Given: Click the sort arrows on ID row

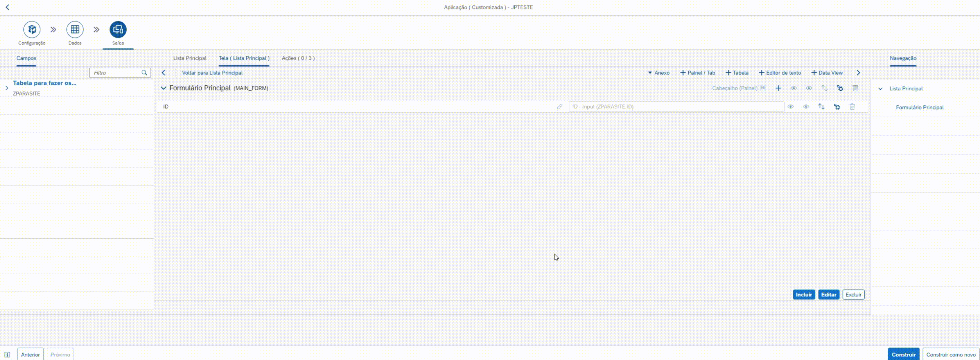Looking at the screenshot, I should click(x=821, y=107).
